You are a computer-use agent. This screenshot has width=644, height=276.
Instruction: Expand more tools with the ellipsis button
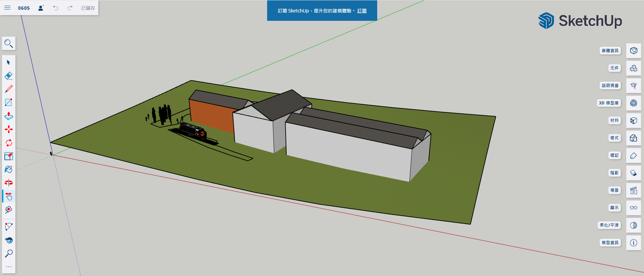click(x=9, y=267)
